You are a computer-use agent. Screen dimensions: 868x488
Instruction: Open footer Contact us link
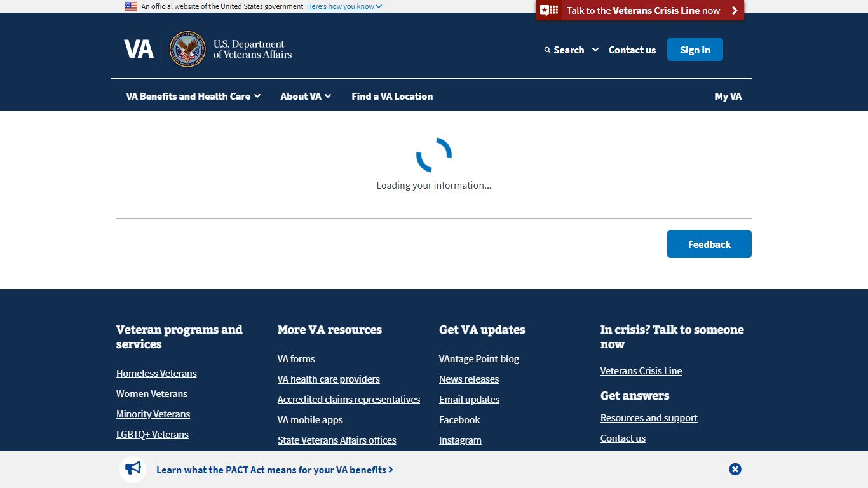click(x=623, y=438)
